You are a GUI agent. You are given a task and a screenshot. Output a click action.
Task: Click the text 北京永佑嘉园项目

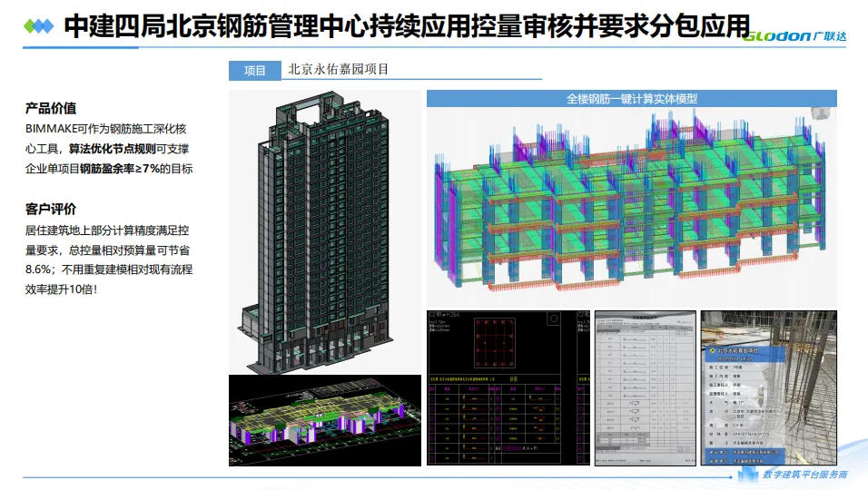coord(339,69)
